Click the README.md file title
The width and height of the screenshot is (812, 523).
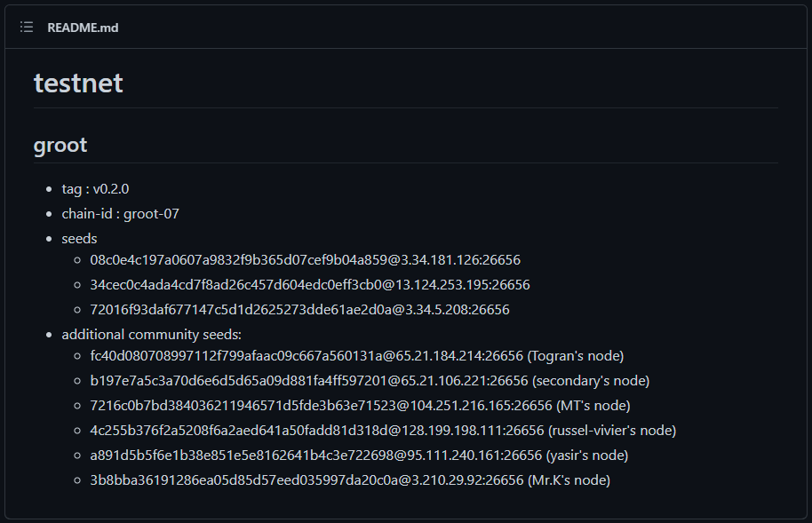(83, 28)
